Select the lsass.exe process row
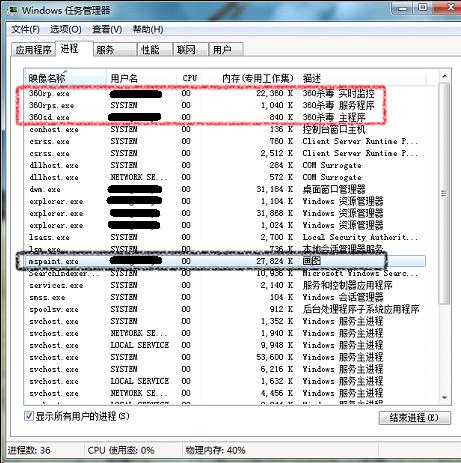 click(225, 237)
